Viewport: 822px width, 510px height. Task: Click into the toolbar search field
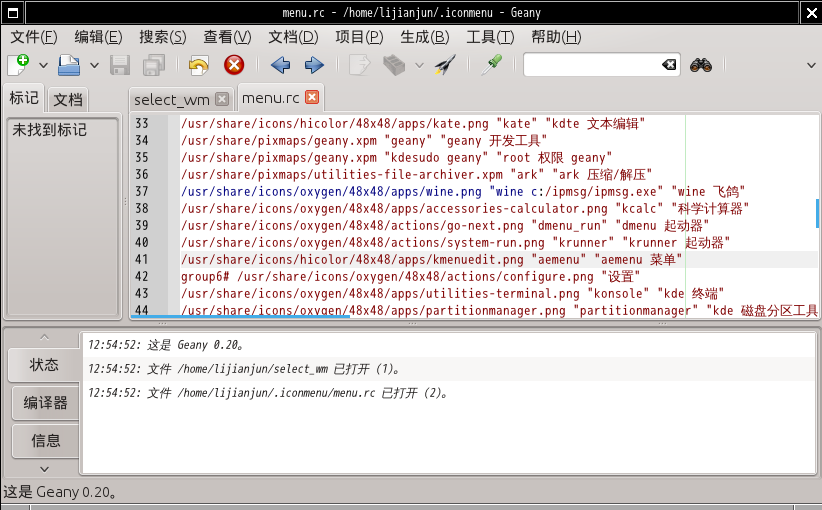coord(592,64)
